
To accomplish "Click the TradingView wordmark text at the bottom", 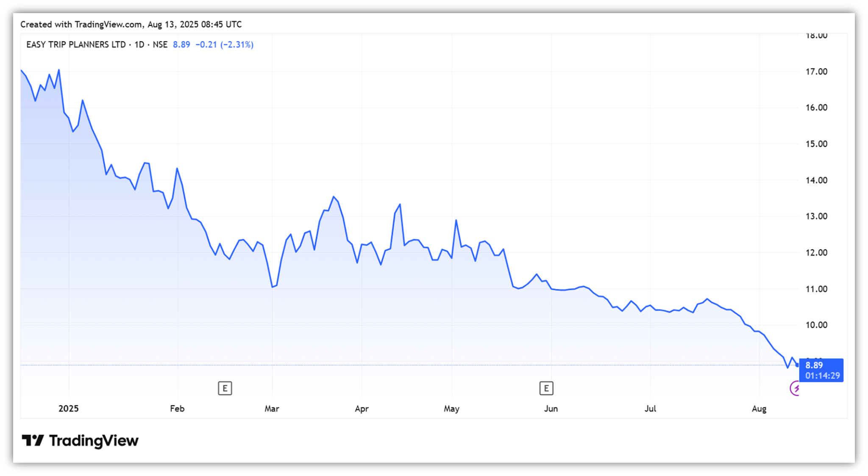I will pyautogui.click(x=94, y=440).
